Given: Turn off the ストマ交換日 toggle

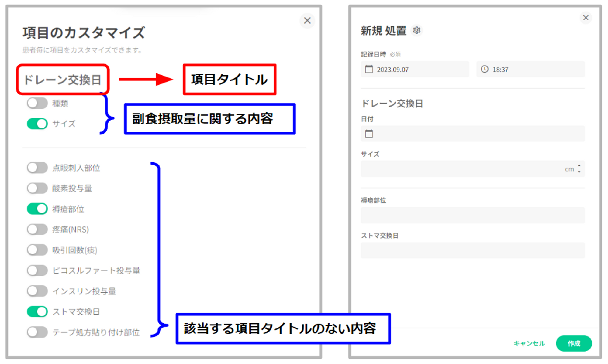Looking at the screenshot, I should 37,311.
